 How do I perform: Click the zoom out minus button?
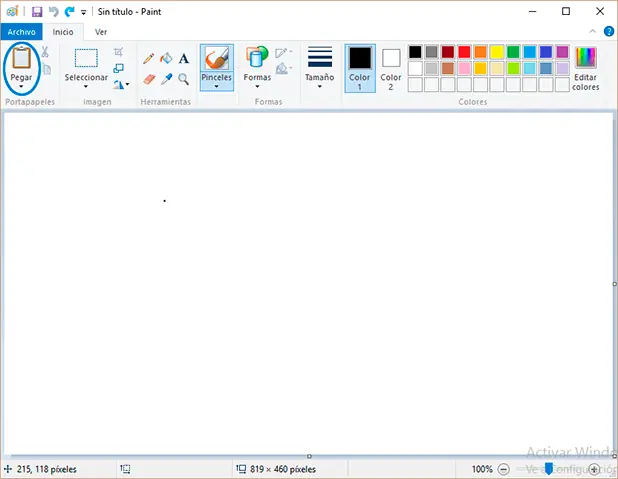pos(503,469)
